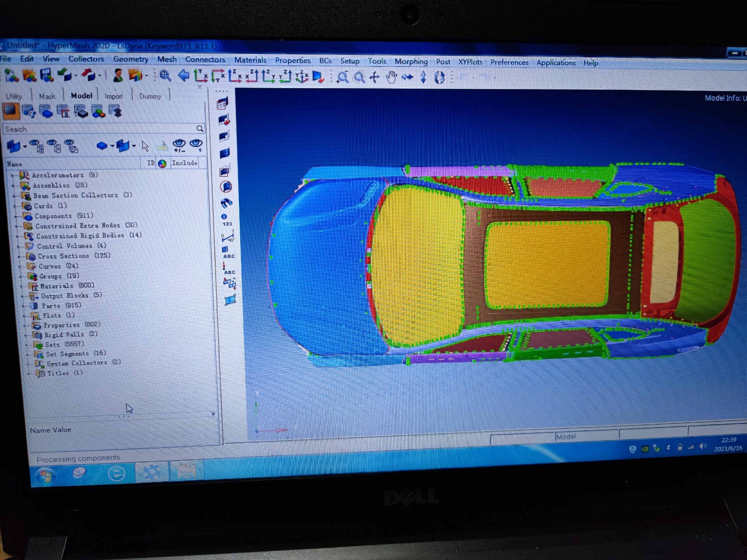The image size is (747, 560).
Task: Toggle the isolate only eye icon
Action: (x=196, y=145)
